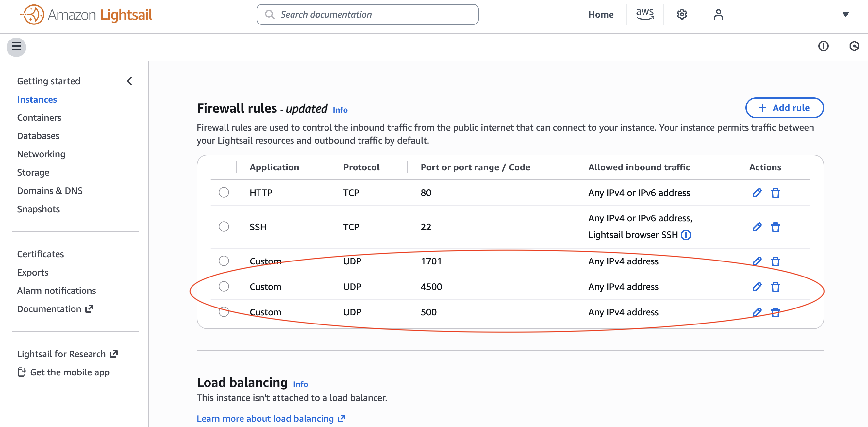Open Domains & DNS in sidebar
The width and height of the screenshot is (868, 427).
coord(50,191)
